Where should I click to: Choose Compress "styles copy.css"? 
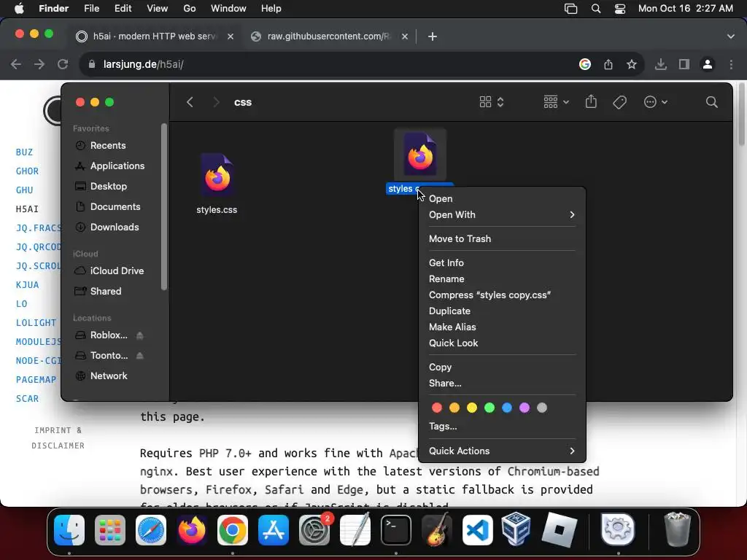502,295
